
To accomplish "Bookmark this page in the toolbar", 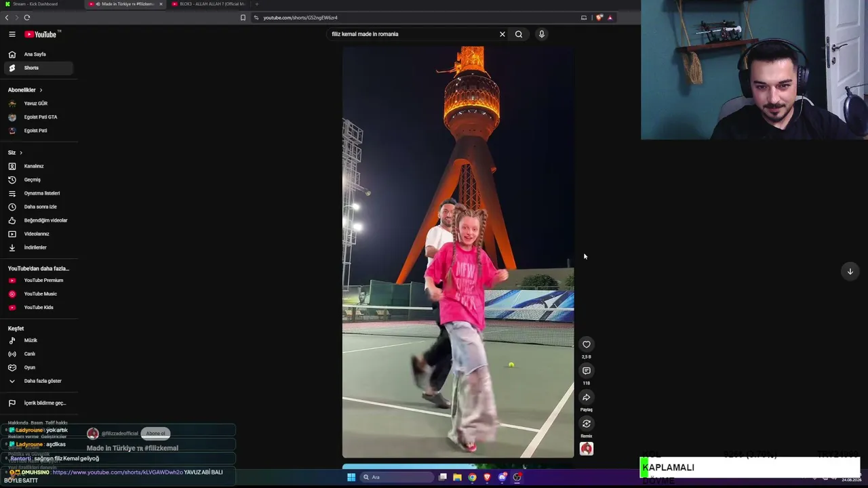I will (243, 18).
